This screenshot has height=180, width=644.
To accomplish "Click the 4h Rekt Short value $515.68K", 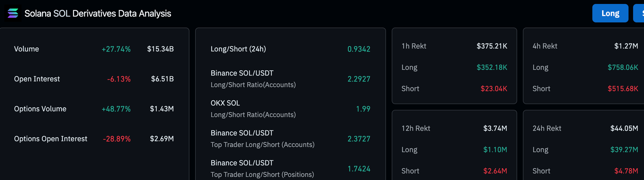I will pyautogui.click(x=623, y=88).
